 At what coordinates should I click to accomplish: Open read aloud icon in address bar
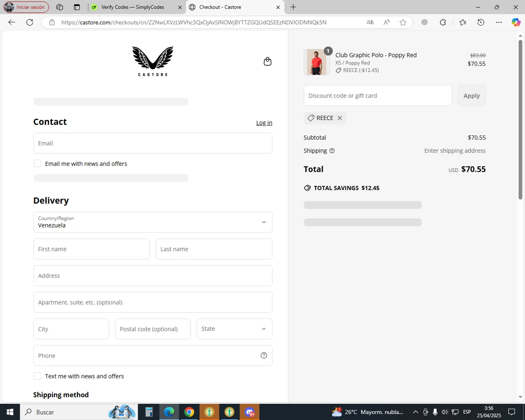(386, 22)
